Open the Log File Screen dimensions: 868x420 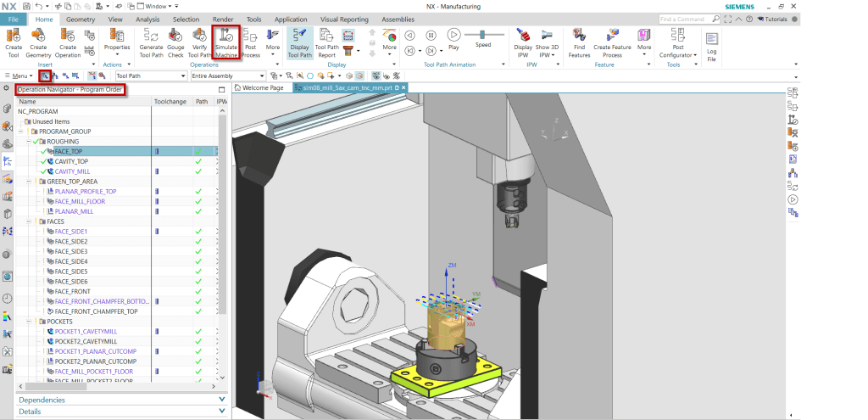click(712, 42)
